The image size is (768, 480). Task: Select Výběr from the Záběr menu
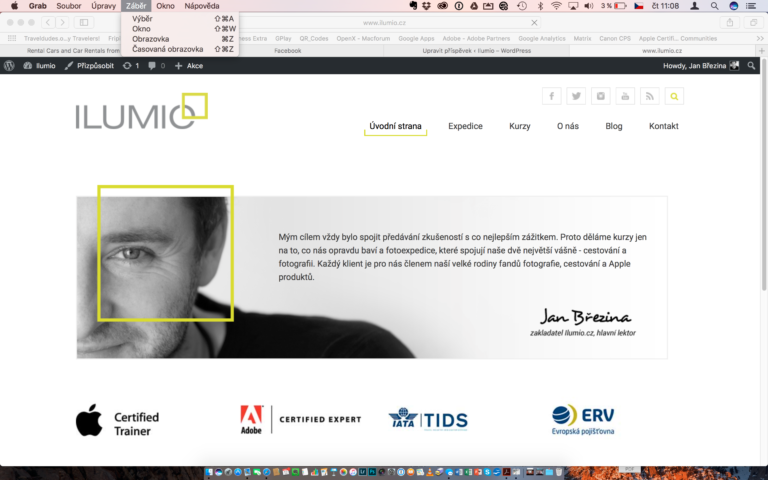click(x=142, y=19)
